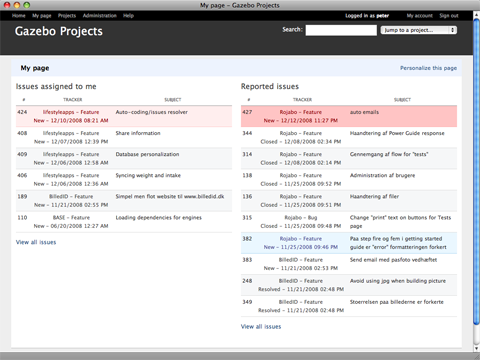Open Change print text on buttons issue
This screenshot has height=360, width=480.
(x=400, y=222)
